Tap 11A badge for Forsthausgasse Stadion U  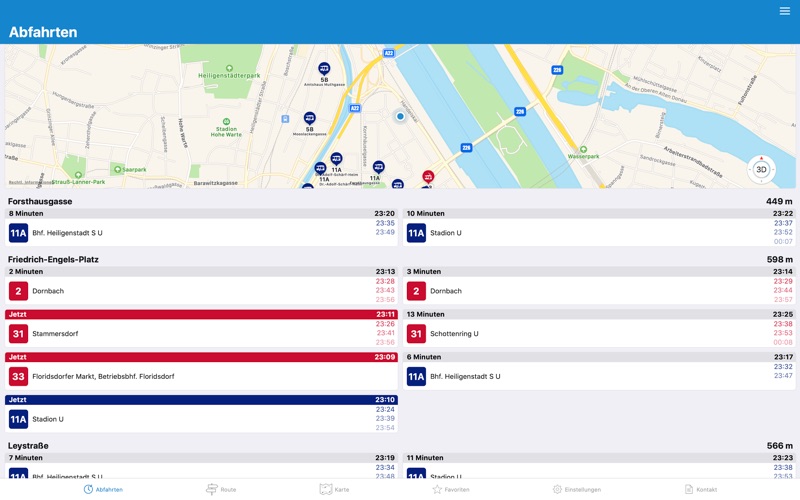[416, 233]
